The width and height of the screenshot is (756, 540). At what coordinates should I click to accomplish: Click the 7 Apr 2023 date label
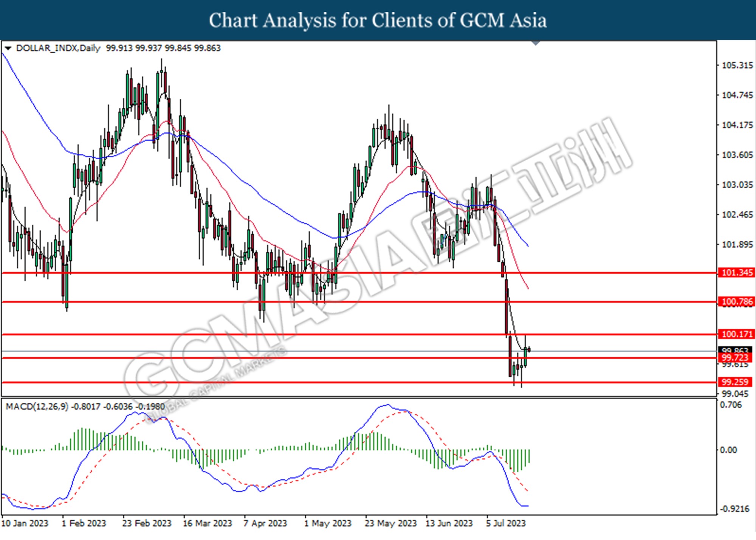pyautogui.click(x=265, y=523)
